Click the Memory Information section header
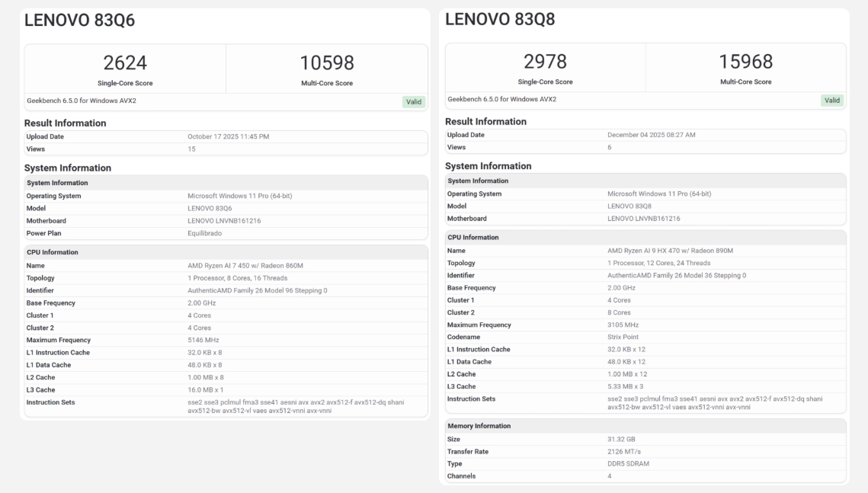 tap(479, 426)
